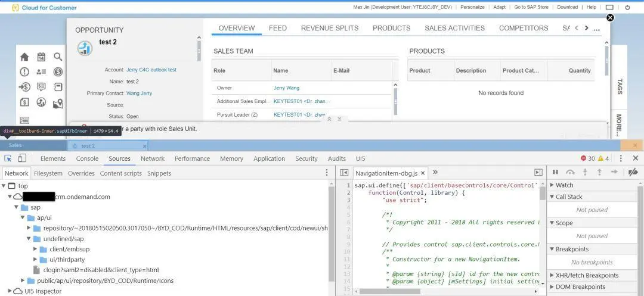Open Jerry Wang owner link

(x=287, y=88)
